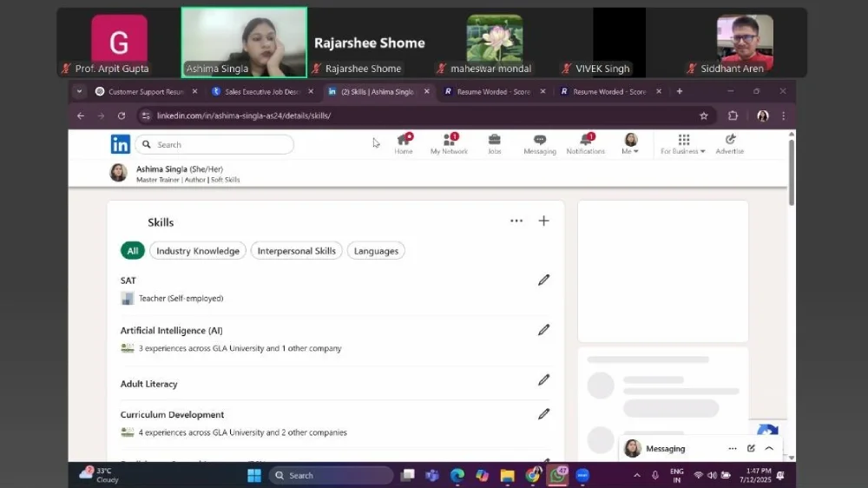Image resolution: width=868 pixels, height=488 pixels.
Task: Expand the For Business menu
Action: [683, 144]
